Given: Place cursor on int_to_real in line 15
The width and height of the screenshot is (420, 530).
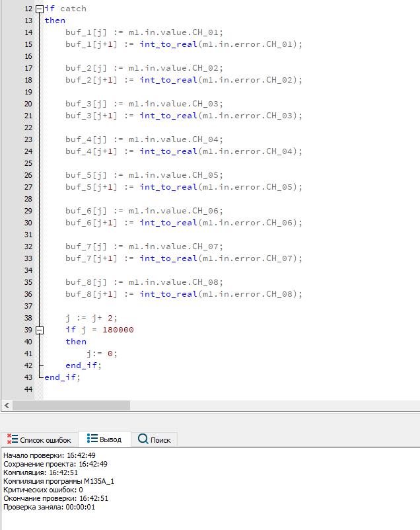Looking at the screenshot, I should (168, 44).
